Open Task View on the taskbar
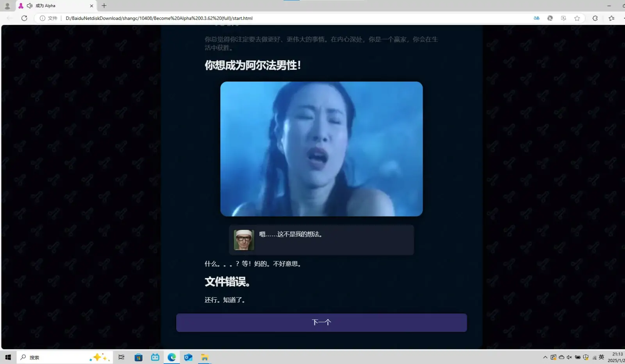This screenshot has width=625, height=364. [121, 357]
